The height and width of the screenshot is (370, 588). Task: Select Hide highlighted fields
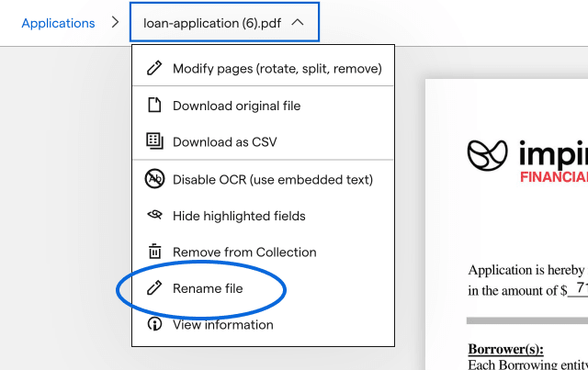(x=263, y=216)
